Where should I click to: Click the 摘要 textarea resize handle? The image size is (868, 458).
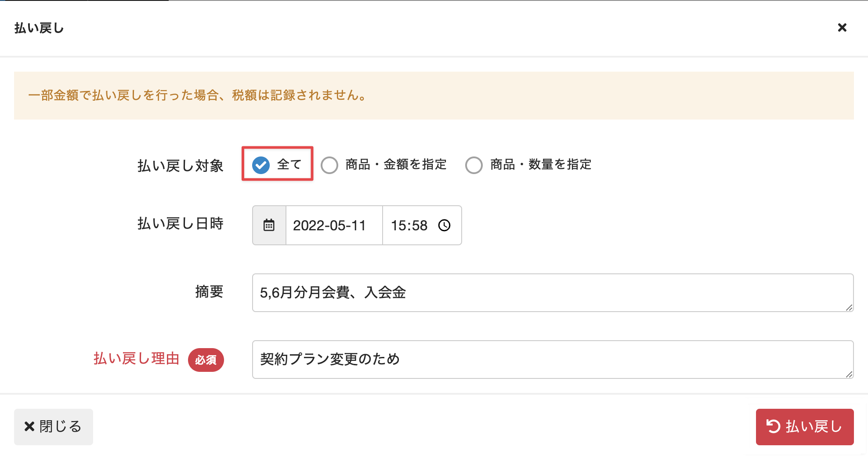pos(849,308)
